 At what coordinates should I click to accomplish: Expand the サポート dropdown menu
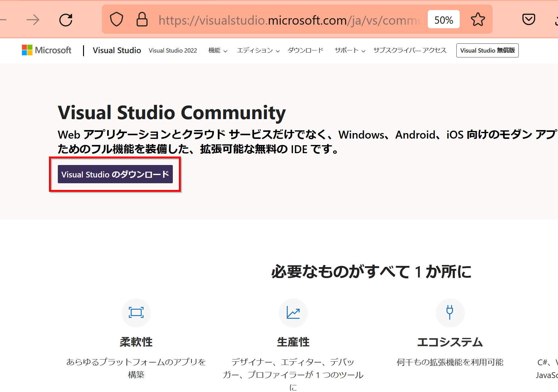tap(350, 50)
